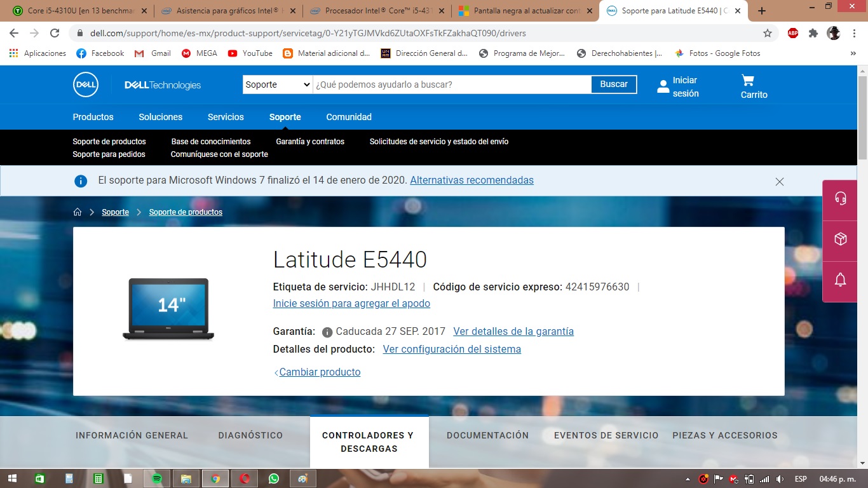The width and height of the screenshot is (868, 488).
Task: Open the Chrome profile avatar
Action: (x=834, y=33)
